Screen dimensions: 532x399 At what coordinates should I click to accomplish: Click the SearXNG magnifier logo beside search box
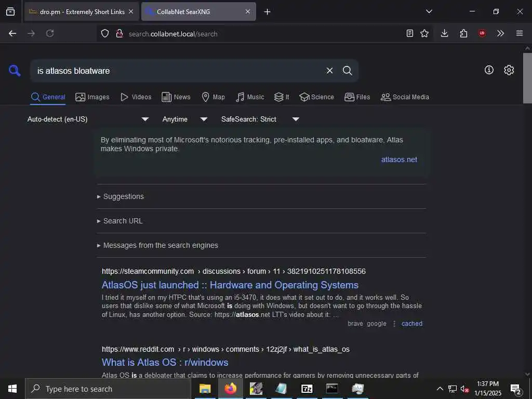pyautogui.click(x=15, y=71)
